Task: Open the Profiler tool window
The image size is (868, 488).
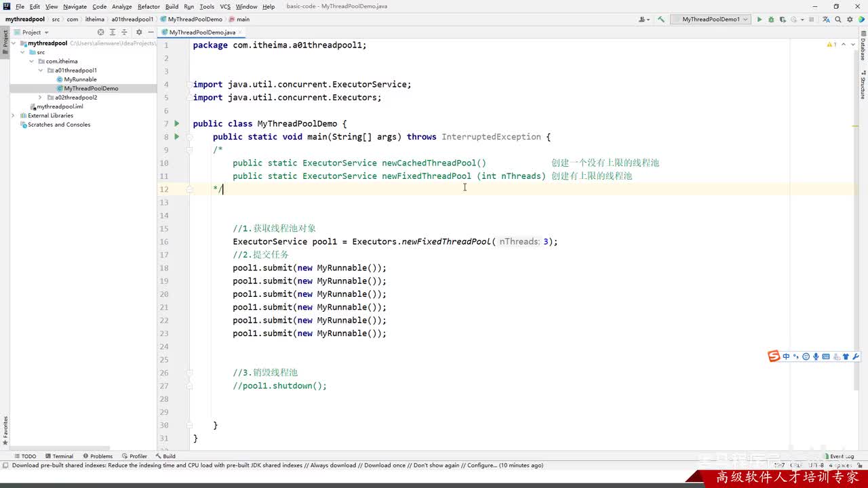Action: pos(134,456)
